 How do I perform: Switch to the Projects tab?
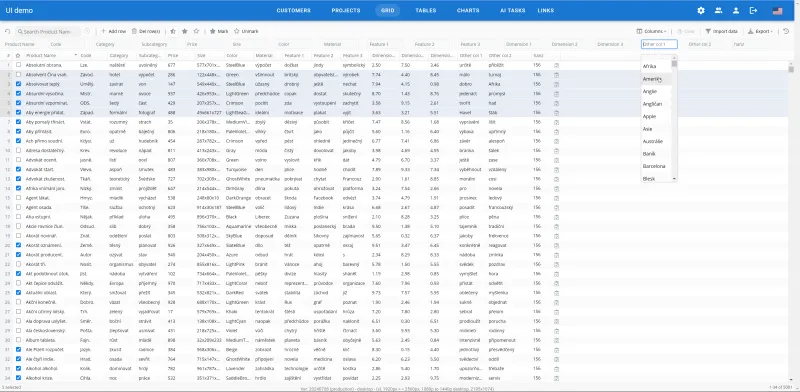pyautogui.click(x=346, y=10)
